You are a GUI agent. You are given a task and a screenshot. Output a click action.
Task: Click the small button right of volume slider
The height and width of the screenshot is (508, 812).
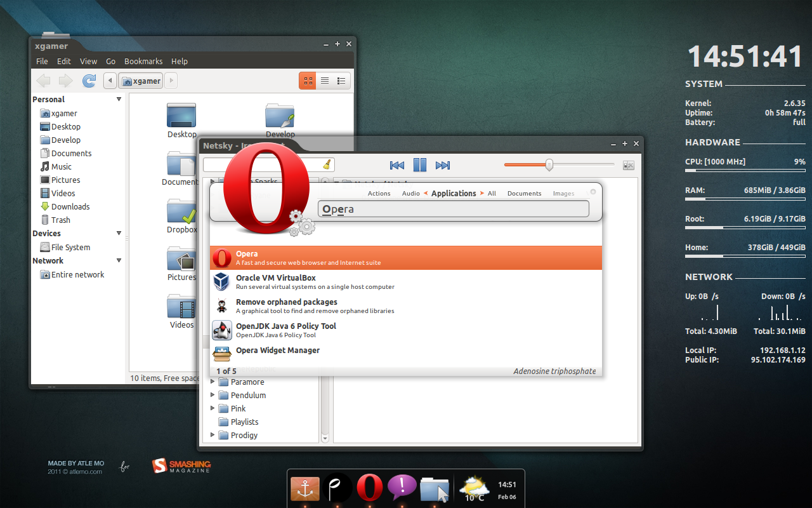(629, 165)
